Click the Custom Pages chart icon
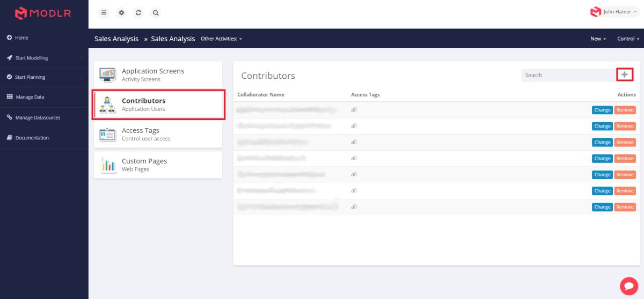The image size is (644, 299). tap(108, 165)
